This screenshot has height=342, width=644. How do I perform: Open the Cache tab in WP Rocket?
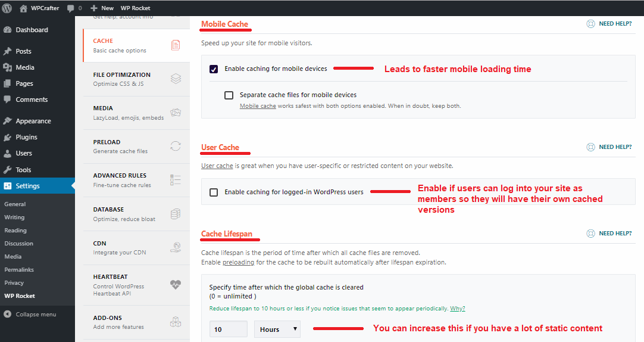(x=136, y=45)
